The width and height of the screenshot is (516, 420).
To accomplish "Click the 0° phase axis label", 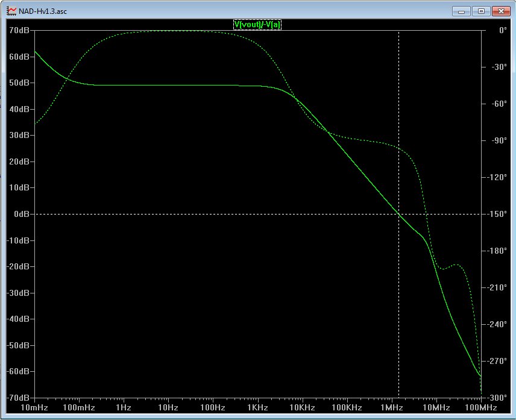I will pyautogui.click(x=503, y=30).
